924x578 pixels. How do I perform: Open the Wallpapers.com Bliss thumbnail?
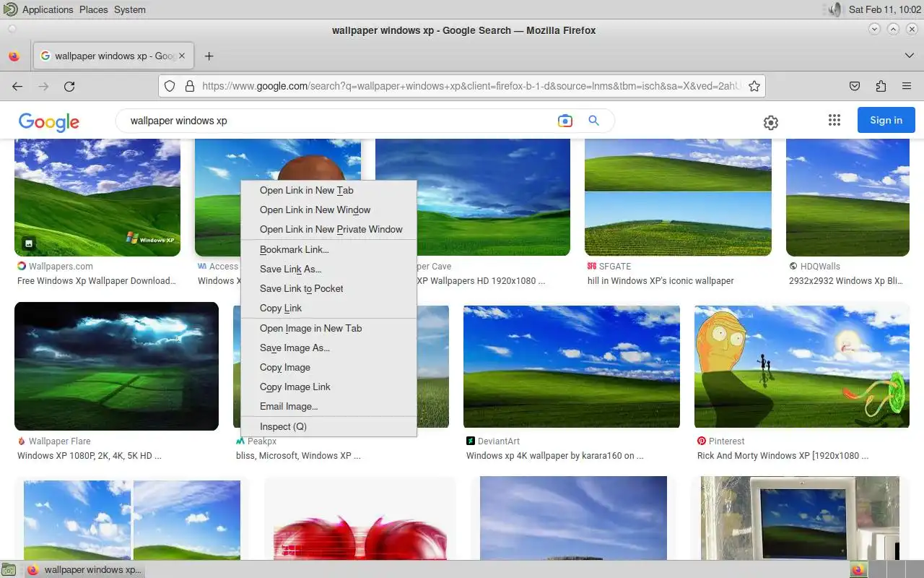[97, 197]
